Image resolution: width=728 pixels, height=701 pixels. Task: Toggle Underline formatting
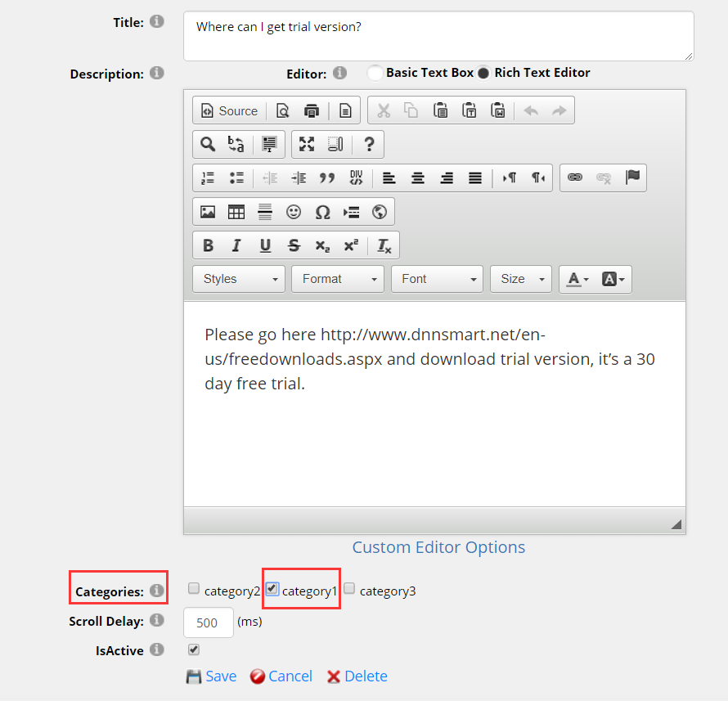click(265, 245)
